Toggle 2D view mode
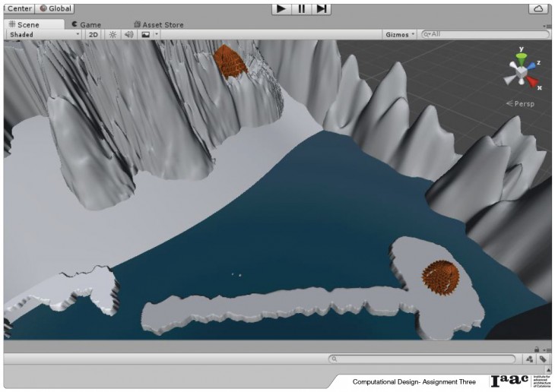This screenshot has width=555, height=392. click(93, 34)
